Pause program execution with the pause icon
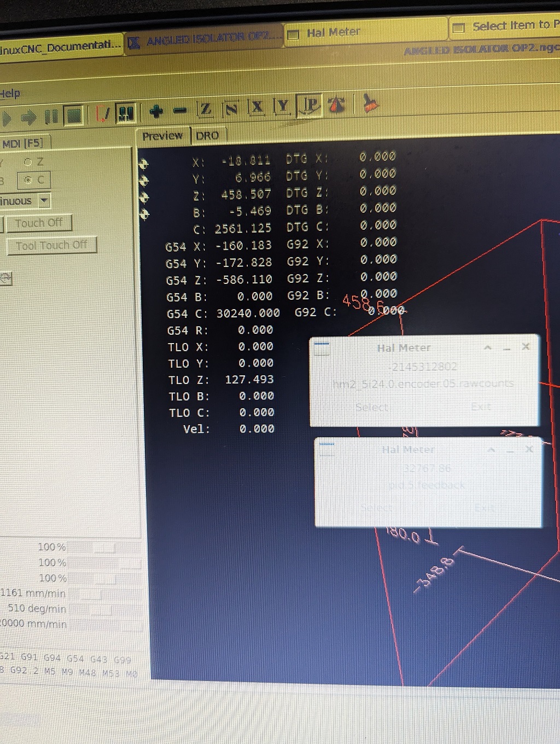Screen dimensions: 560x744 tap(50, 117)
